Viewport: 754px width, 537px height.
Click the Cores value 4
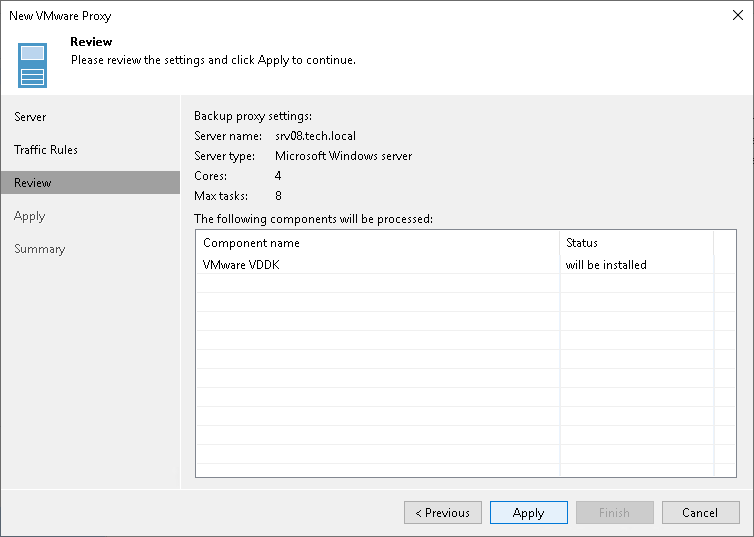coord(278,176)
